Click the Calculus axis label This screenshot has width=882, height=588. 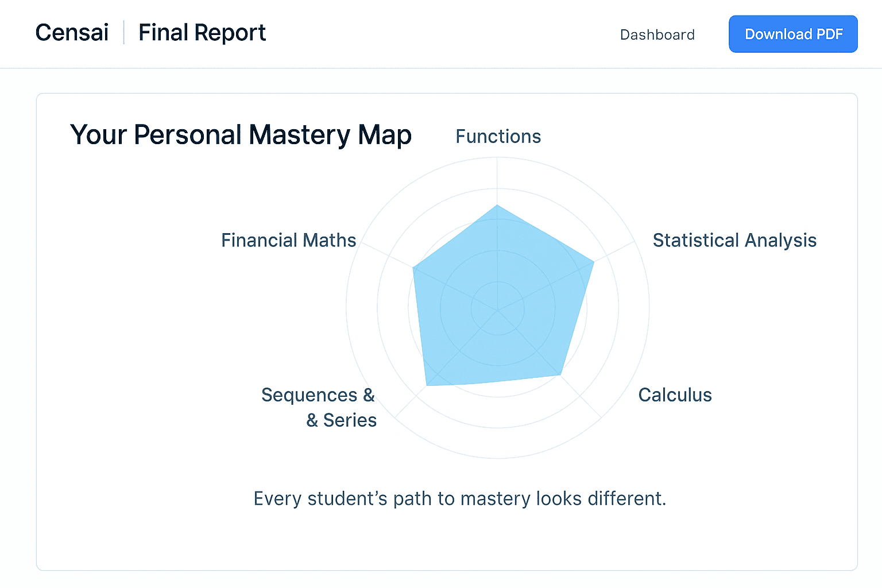click(x=675, y=395)
